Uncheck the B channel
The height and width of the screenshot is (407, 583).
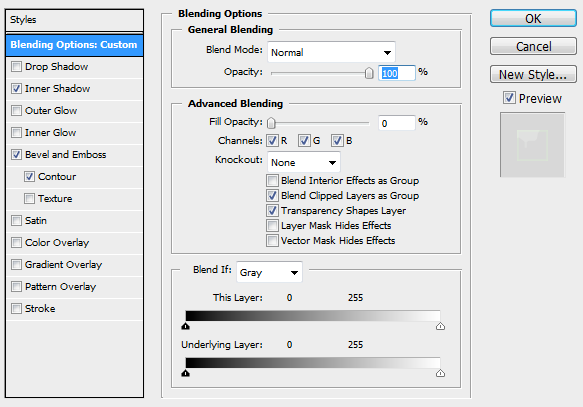[337, 140]
